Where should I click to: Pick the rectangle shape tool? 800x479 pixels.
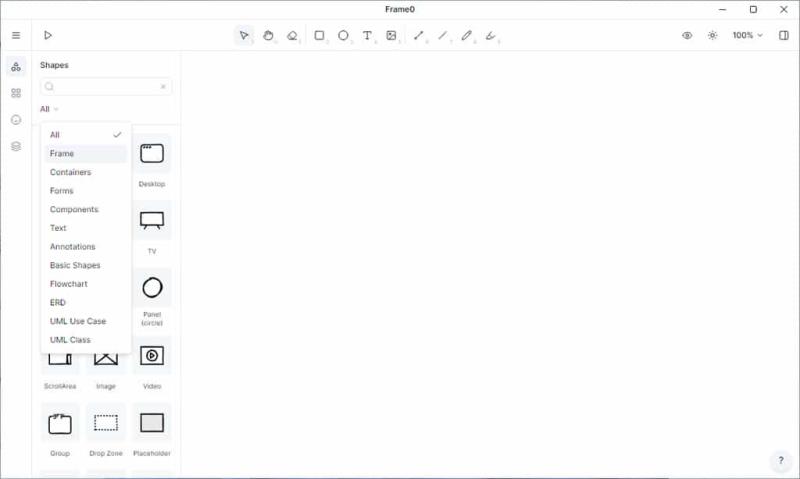[319, 35]
